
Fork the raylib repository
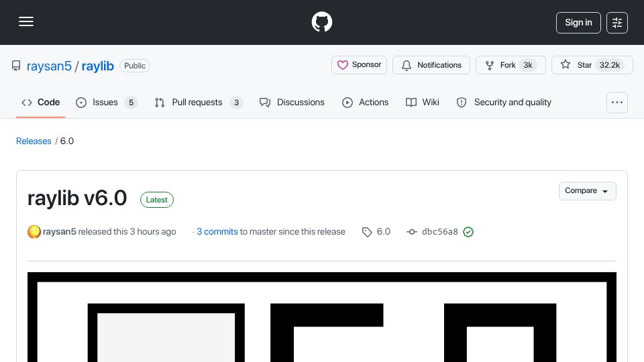tap(511, 65)
